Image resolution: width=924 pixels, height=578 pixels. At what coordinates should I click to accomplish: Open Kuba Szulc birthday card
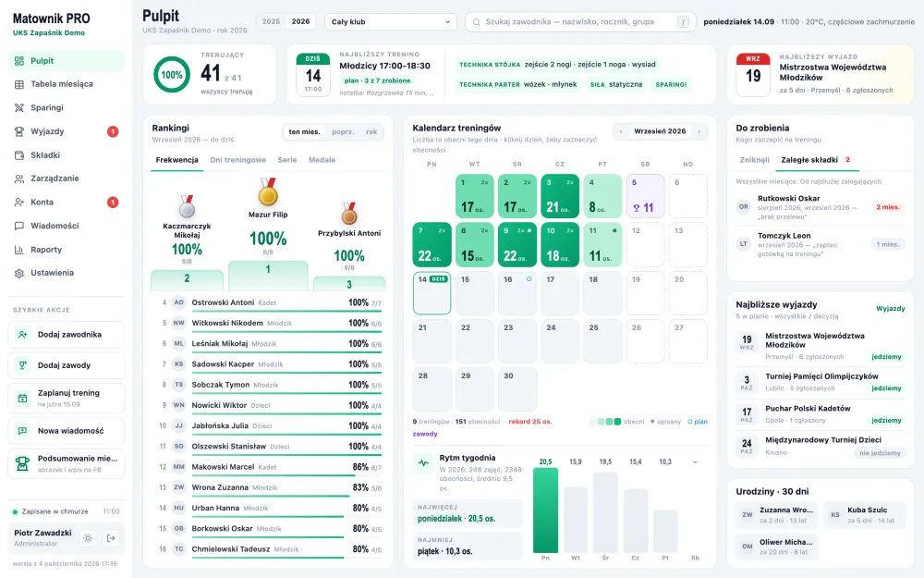tap(865, 515)
